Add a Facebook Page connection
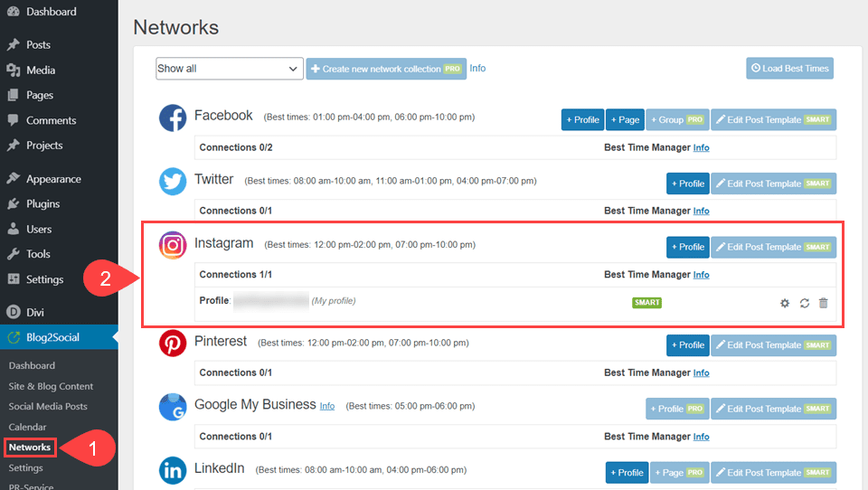 (x=624, y=119)
